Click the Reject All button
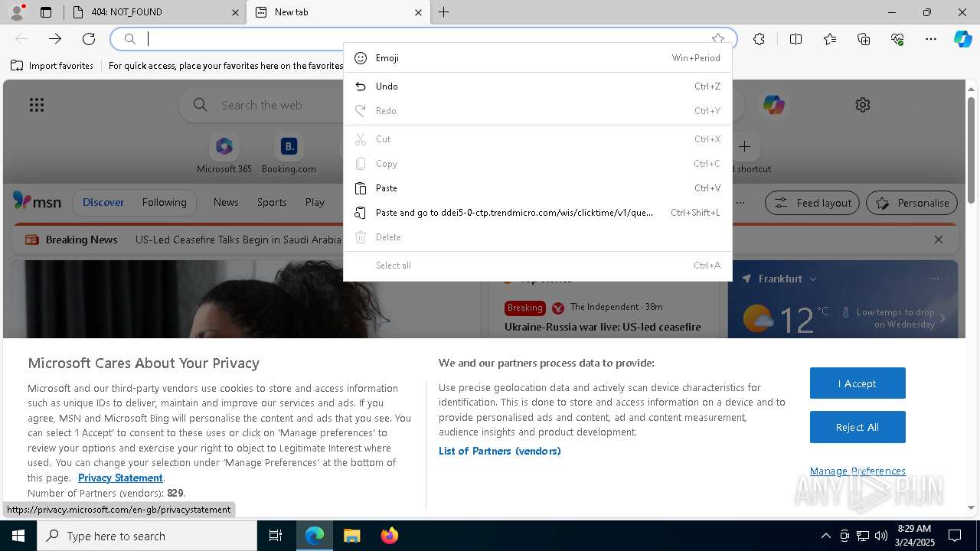 click(857, 427)
